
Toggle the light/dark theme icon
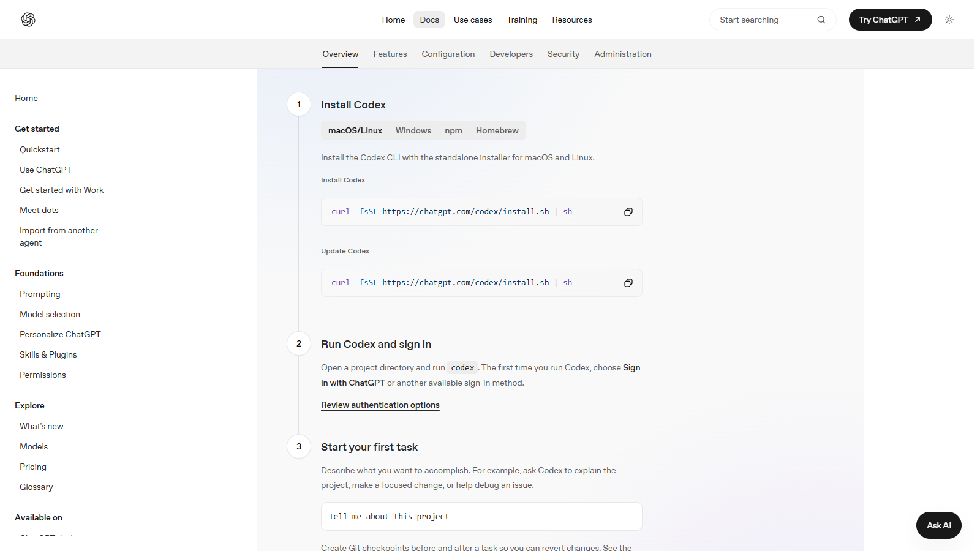click(x=949, y=20)
